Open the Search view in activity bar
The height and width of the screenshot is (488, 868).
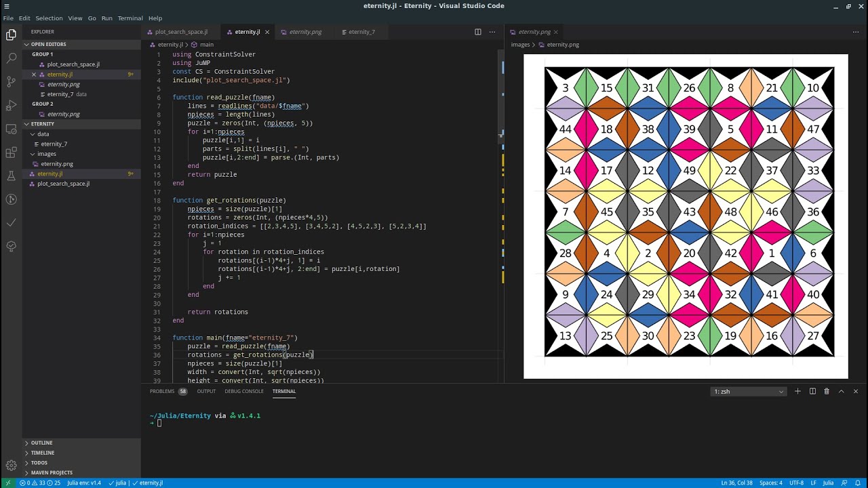click(11, 58)
